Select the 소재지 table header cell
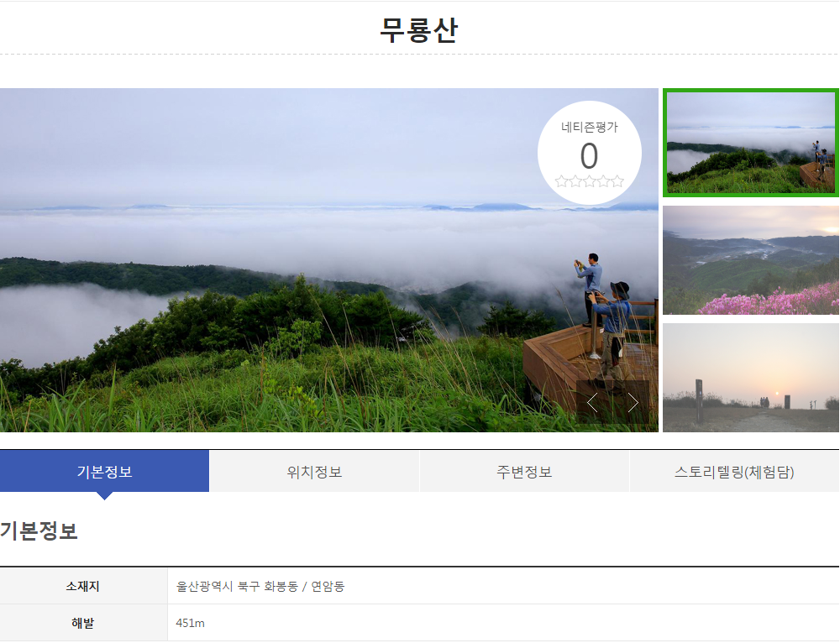Image resolution: width=840 pixels, height=643 pixels. point(83,586)
